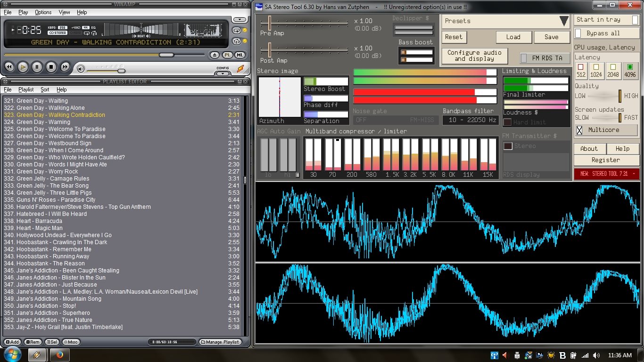Open the NEW: STEREO TOOL 7.31 banner
The image size is (644, 362).
click(x=607, y=174)
